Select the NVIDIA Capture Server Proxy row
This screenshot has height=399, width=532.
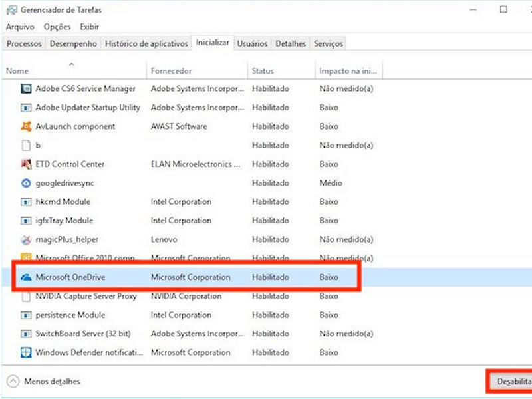tap(85, 296)
